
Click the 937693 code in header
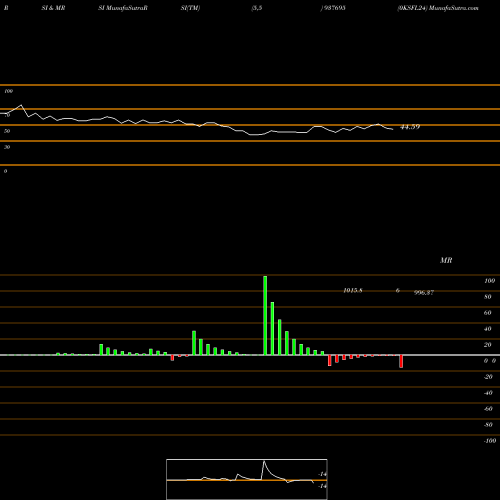334,8
